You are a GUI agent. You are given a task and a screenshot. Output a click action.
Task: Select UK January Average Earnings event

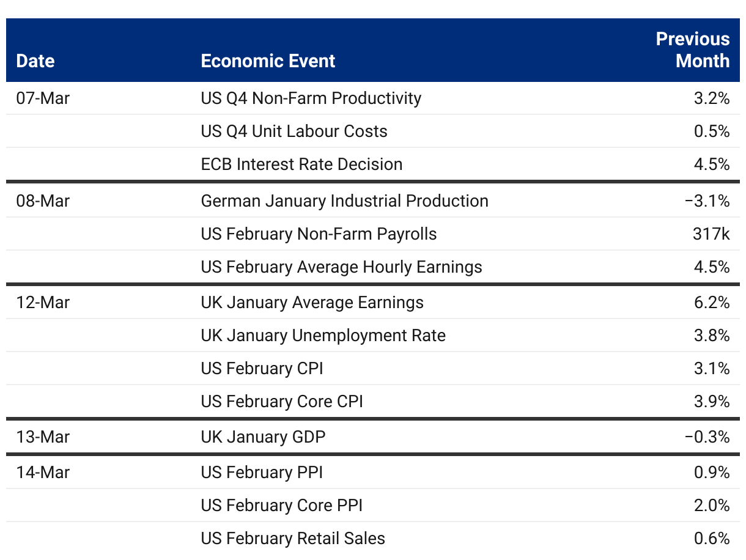312,303
